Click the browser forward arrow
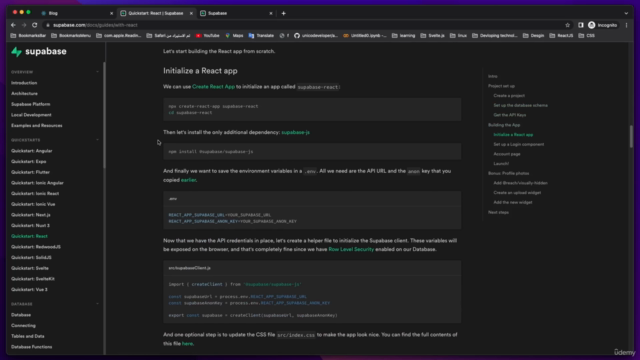Image resolution: width=640 pixels, height=360 pixels. tap(24, 25)
